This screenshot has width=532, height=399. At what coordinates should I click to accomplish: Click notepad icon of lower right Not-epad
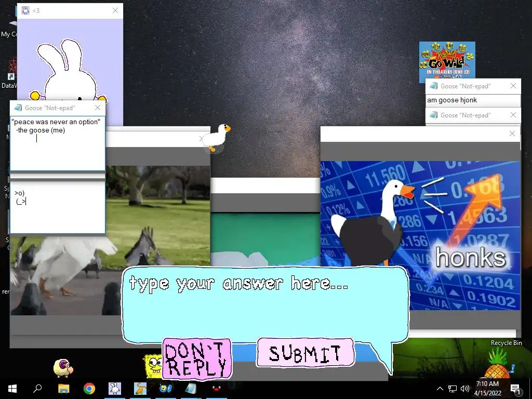tap(434, 115)
